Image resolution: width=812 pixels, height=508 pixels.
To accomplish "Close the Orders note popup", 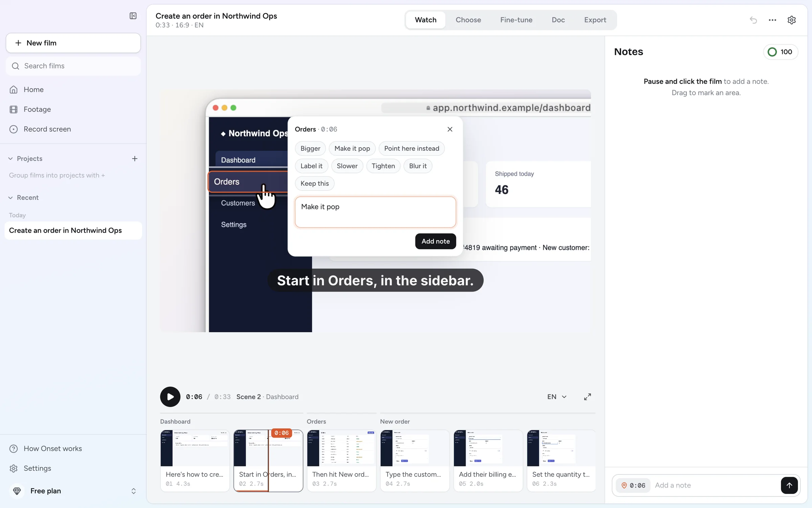I will (450, 129).
